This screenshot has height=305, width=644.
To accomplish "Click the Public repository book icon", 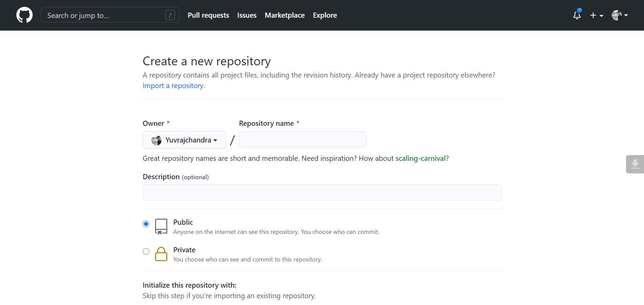I will coord(161,226).
